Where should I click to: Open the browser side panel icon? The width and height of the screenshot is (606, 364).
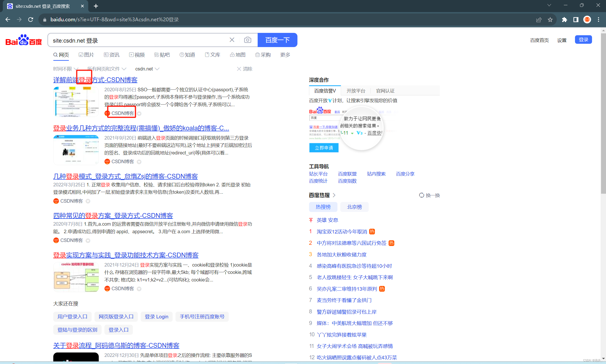tap(575, 20)
